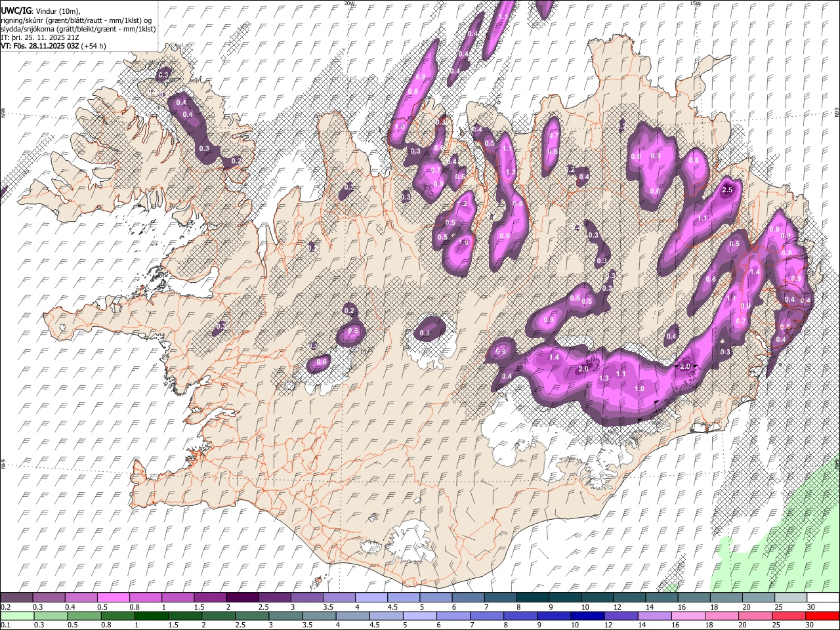840x630 pixels.
Task: Click the white Mýrdalsjökull glacier near south coast
Action: click(x=410, y=541)
